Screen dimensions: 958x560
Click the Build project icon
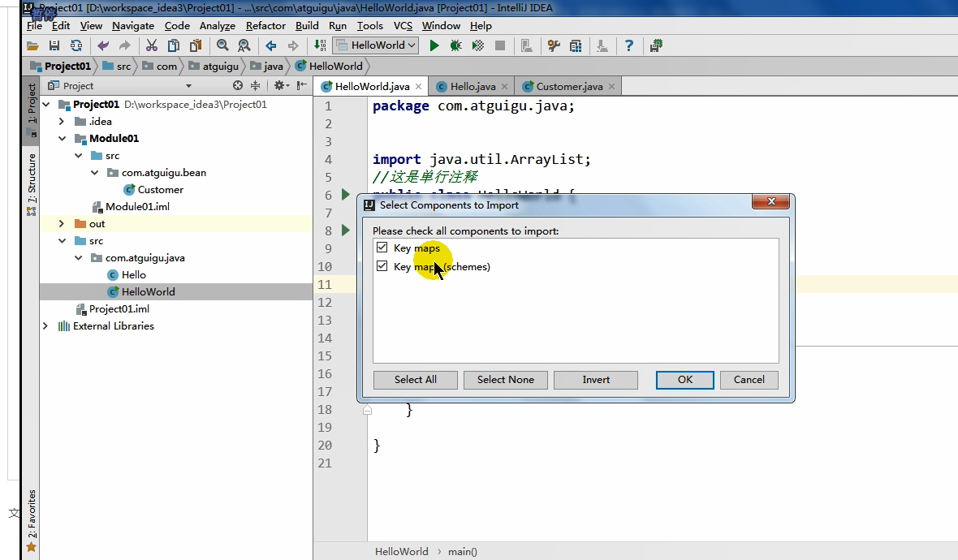click(320, 45)
